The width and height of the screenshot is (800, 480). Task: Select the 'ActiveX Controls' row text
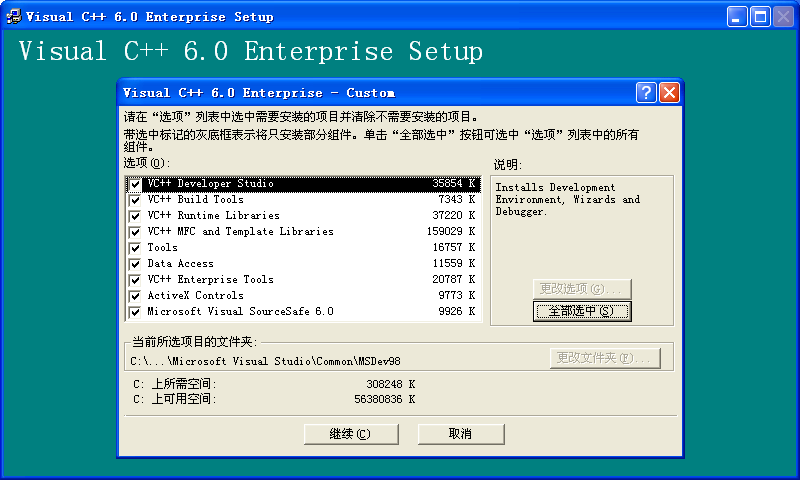[195, 295]
